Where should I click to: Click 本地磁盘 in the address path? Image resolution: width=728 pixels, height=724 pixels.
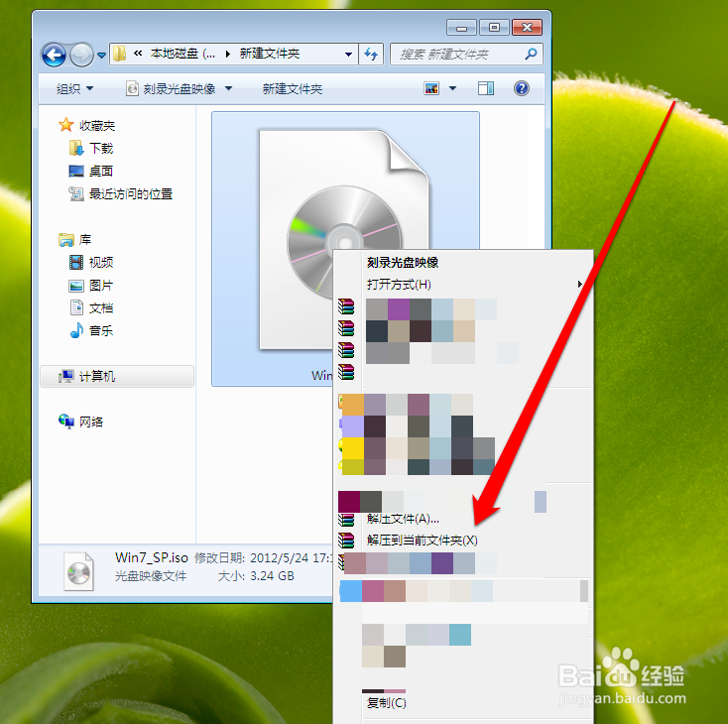click(182, 54)
